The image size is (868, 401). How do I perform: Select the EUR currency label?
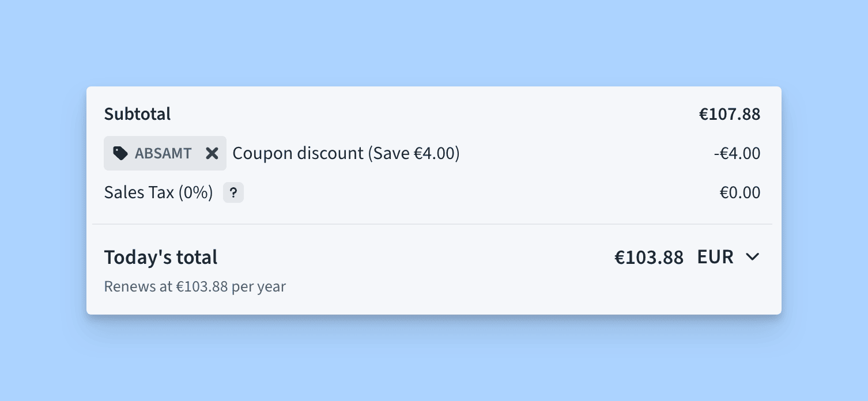pyautogui.click(x=715, y=257)
